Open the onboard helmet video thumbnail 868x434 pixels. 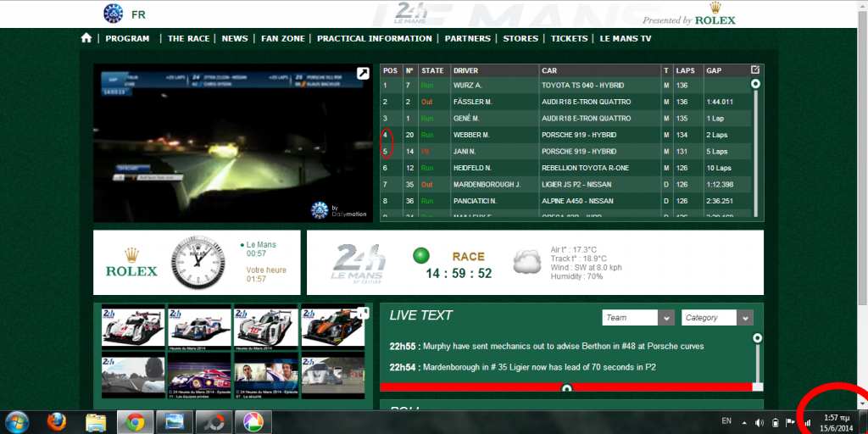pyautogui.click(x=133, y=377)
